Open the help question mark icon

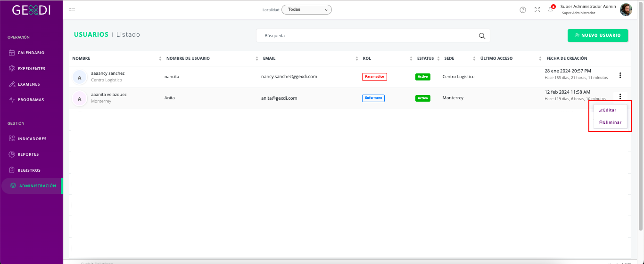523,10
